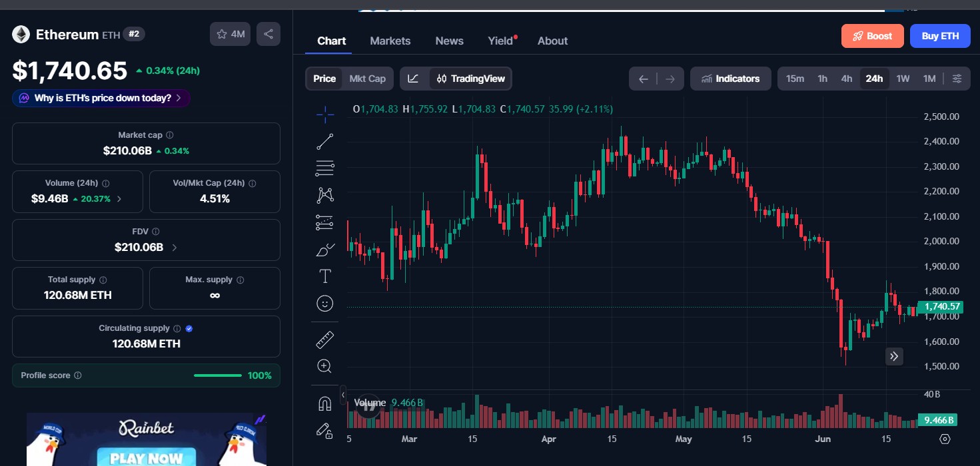Viewport: 980px width, 466px height.
Task: Activate the zoom in tool
Action: point(325,366)
